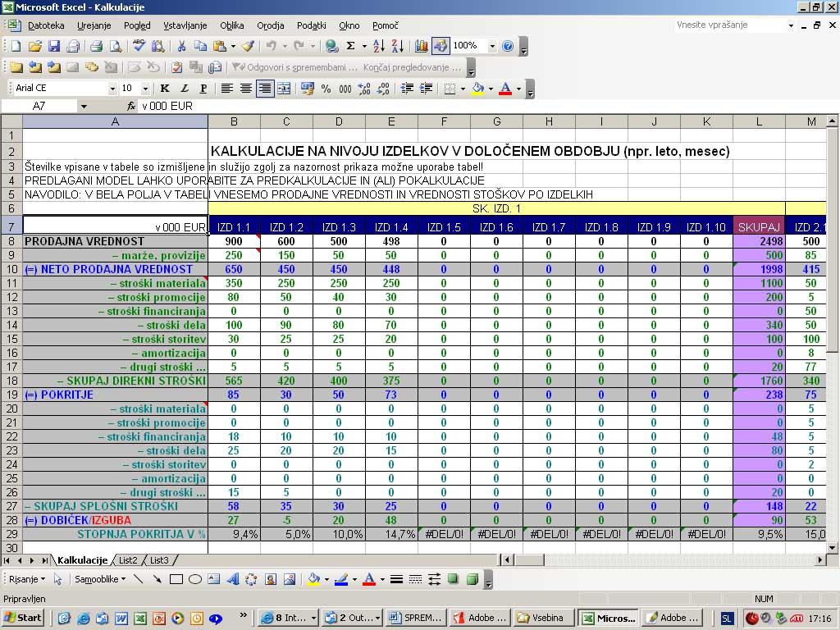This screenshot has width=840, height=630.
Task: Open the Chart Wizard icon
Action: tap(422, 46)
